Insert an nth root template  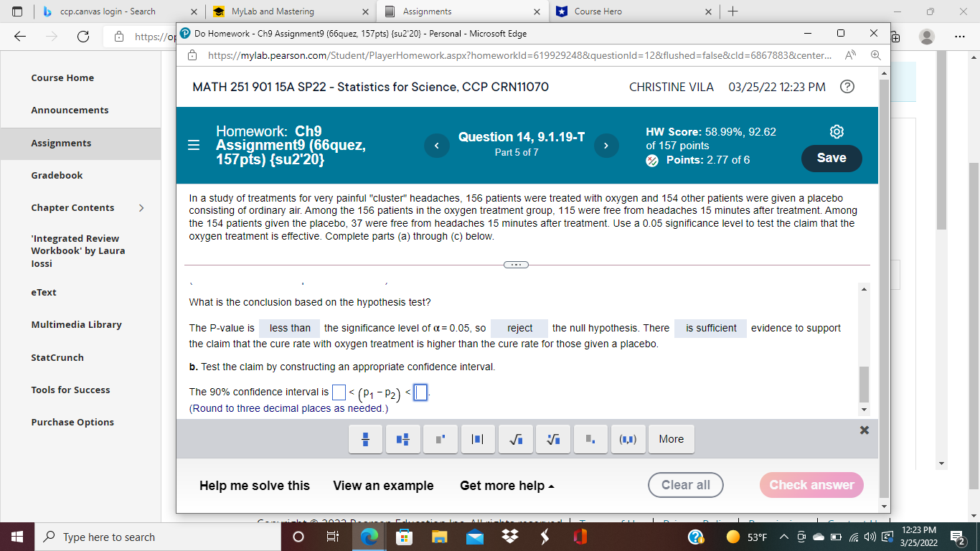(x=553, y=439)
